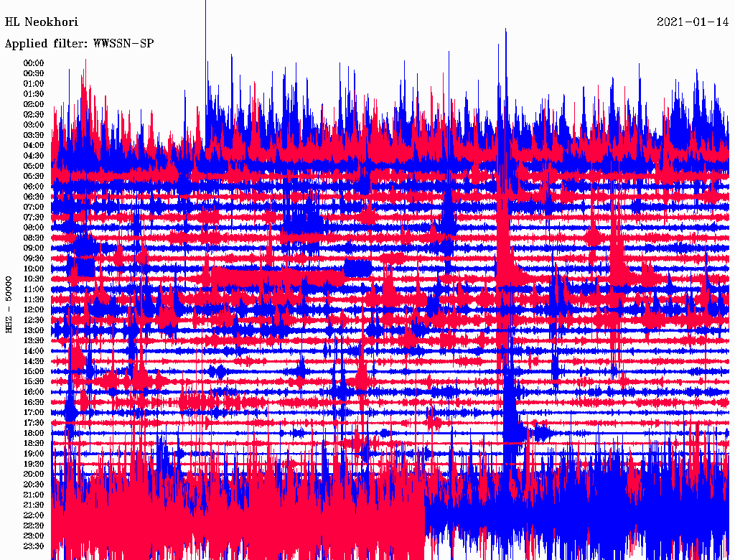Select the 19:30 time label
This screenshot has height=560, width=735.
(x=33, y=464)
